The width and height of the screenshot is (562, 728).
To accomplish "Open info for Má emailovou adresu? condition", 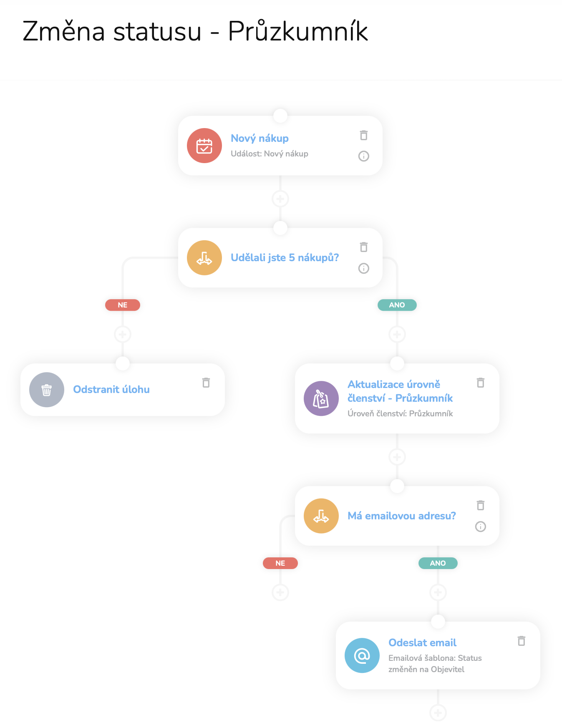I will 481,526.
